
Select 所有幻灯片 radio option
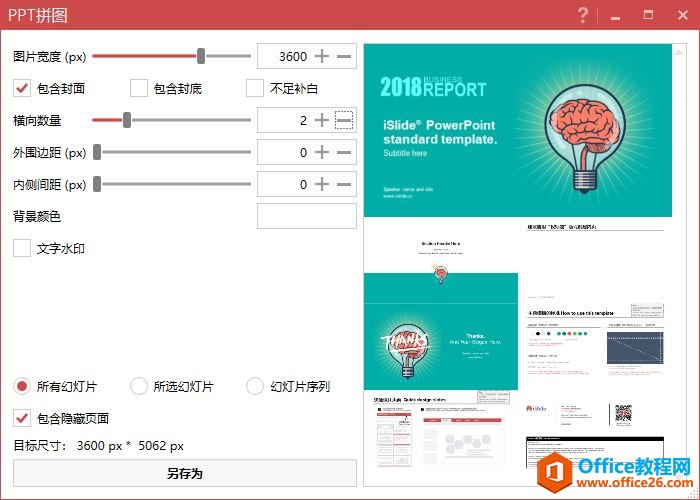pyautogui.click(x=22, y=386)
